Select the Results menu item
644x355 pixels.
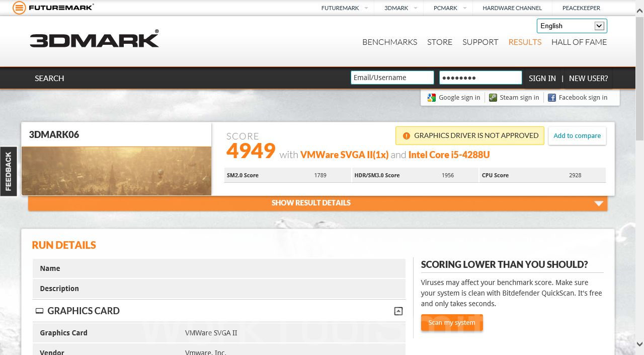coord(525,42)
